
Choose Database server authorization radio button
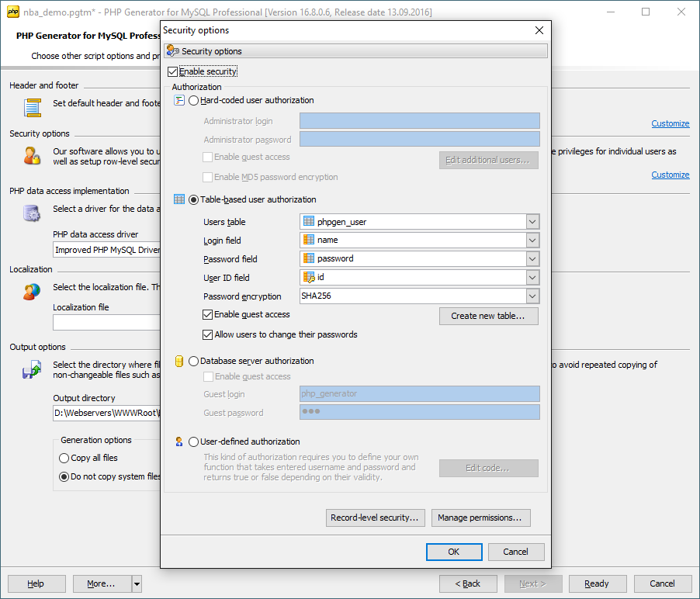[x=194, y=361]
